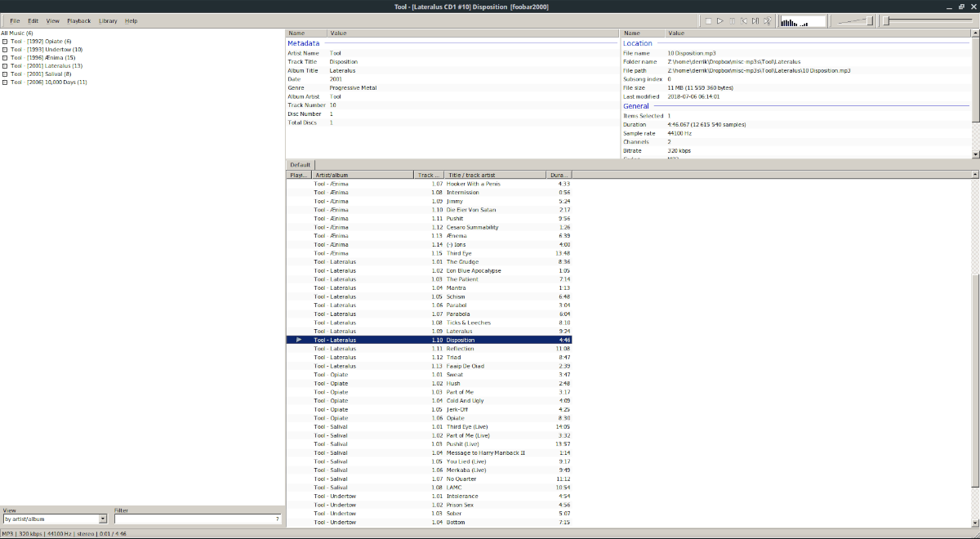This screenshot has height=539, width=980.
Task: Skip to the next track icon
Action: coord(755,20)
